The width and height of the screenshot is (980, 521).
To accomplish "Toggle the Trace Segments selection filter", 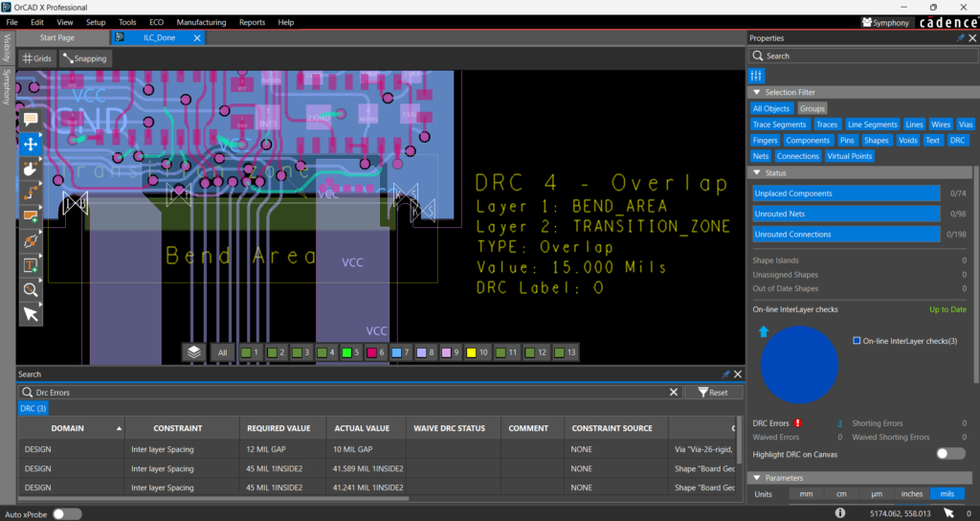I will 779,125.
